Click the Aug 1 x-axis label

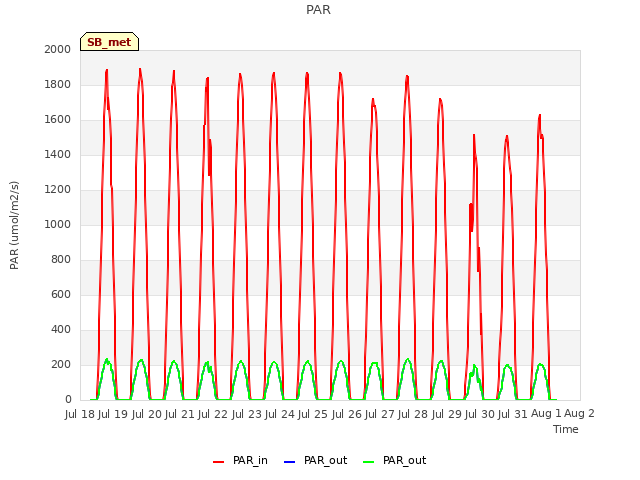[x=546, y=414]
